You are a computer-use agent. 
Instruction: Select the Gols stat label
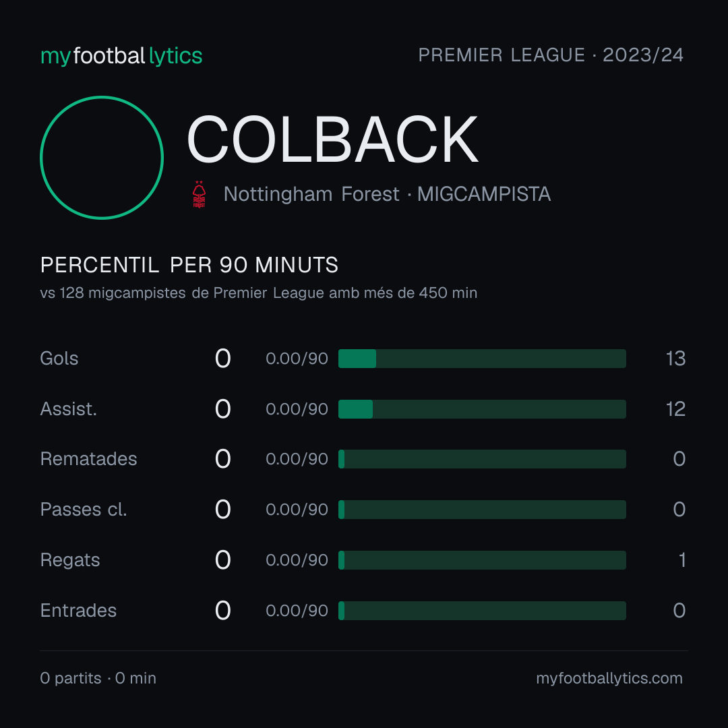click(59, 359)
